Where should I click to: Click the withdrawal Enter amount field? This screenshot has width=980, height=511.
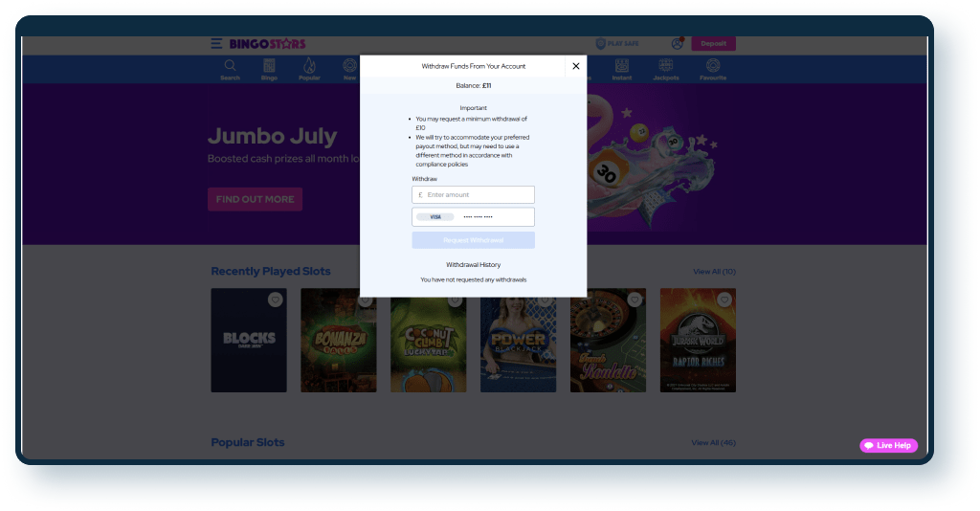coord(473,194)
